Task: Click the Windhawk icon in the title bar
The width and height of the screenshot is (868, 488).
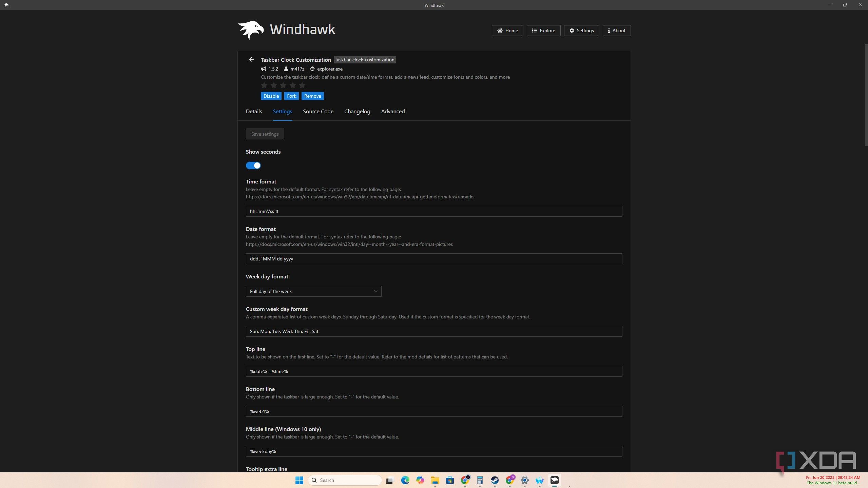Action: tap(6, 5)
